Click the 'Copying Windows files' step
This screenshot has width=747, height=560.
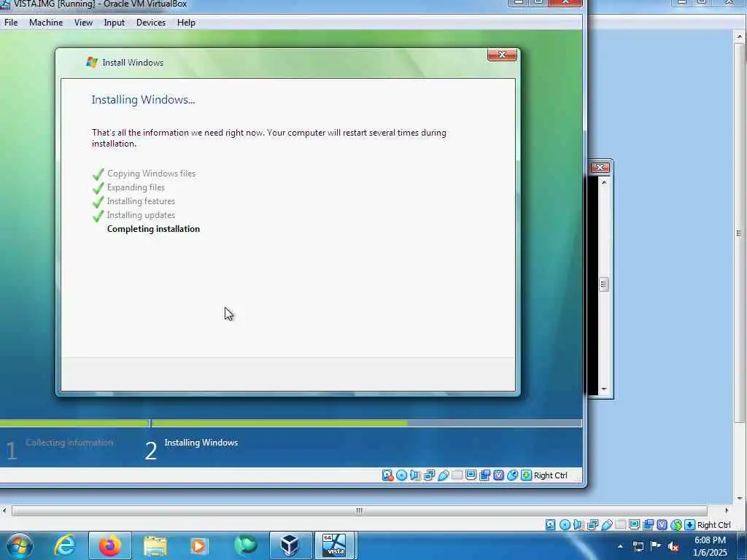[151, 174]
